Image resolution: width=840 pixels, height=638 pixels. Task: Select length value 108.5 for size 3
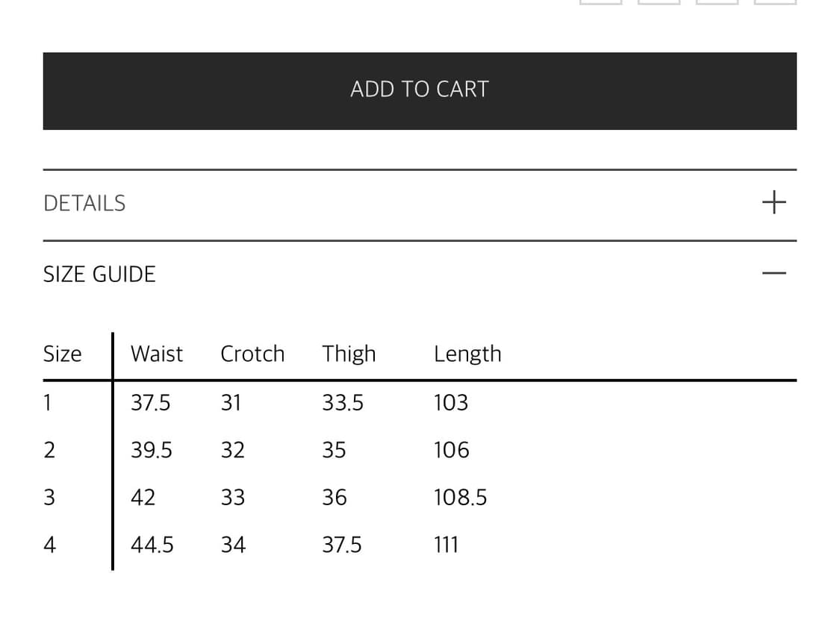(x=460, y=497)
